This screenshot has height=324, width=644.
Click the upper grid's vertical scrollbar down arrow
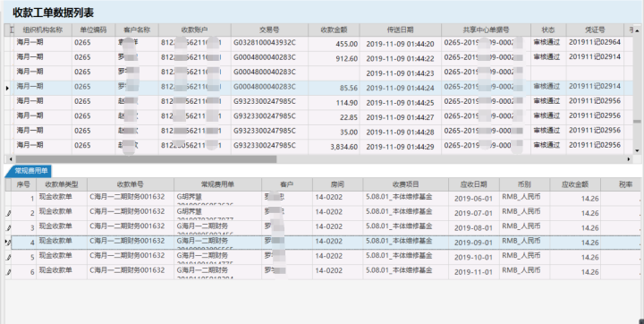637,151
